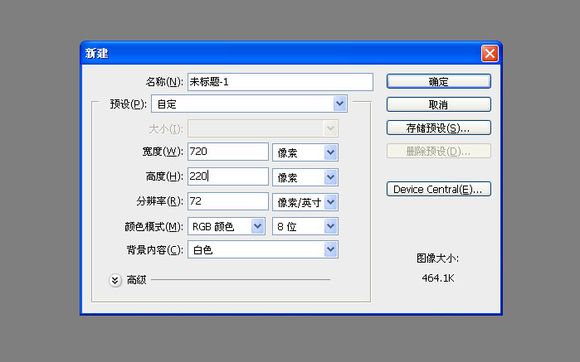Click the 确定 button
The height and width of the screenshot is (362, 580).
pos(439,81)
